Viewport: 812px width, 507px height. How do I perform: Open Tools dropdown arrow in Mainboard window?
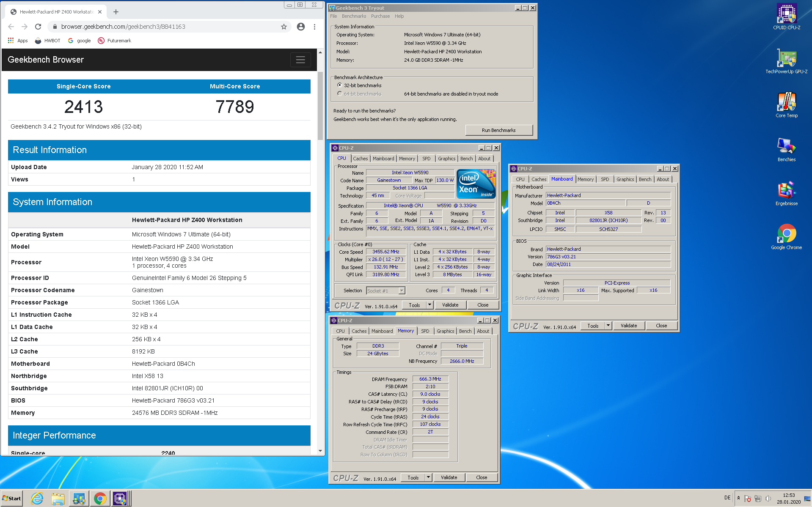coord(608,326)
